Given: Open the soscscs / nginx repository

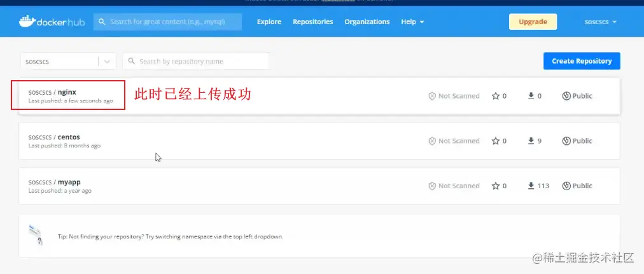Looking at the screenshot, I should click(52, 92).
